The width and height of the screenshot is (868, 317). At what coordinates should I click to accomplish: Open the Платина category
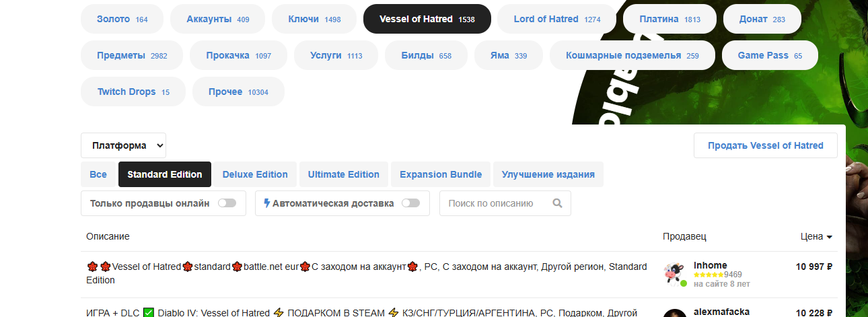click(670, 19)
